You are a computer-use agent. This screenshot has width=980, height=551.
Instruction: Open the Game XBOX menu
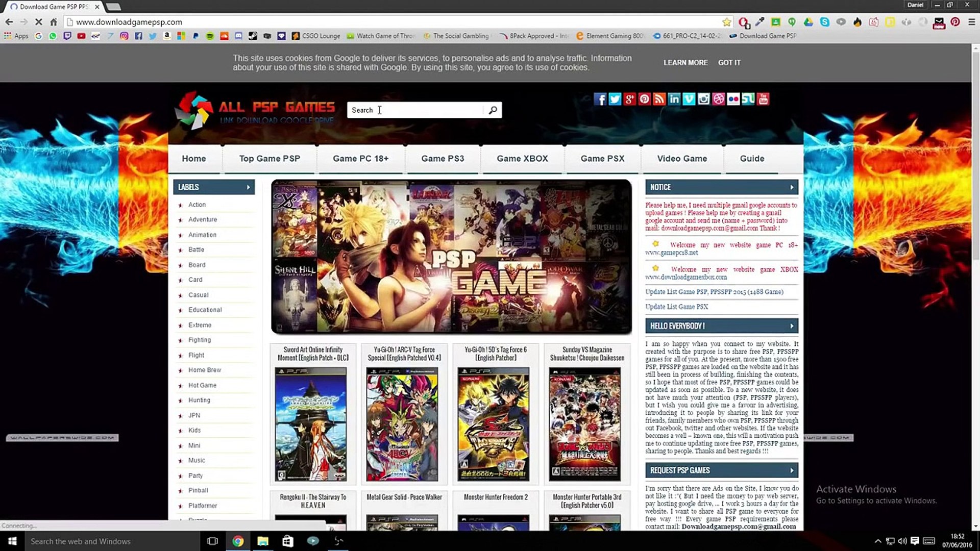pos(522,159)
